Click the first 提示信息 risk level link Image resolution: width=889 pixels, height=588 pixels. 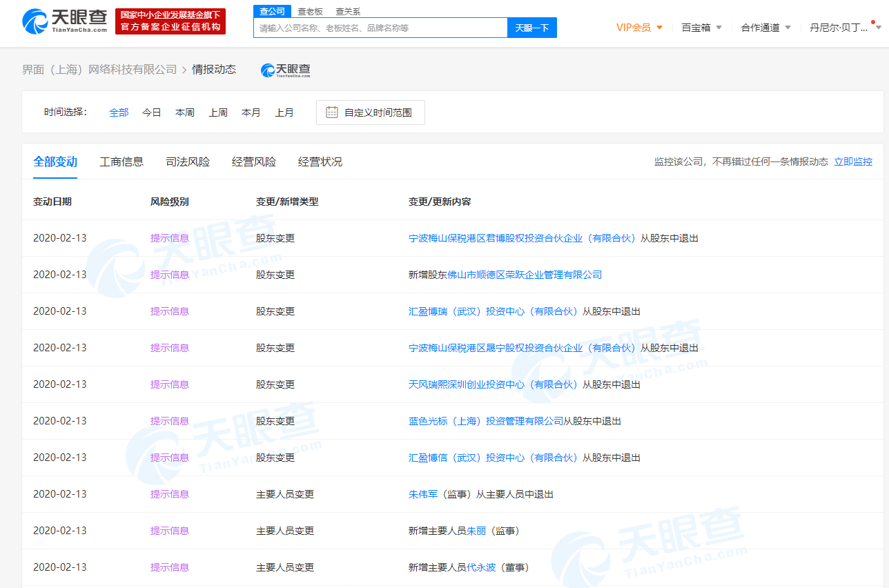tap(169, 237)
